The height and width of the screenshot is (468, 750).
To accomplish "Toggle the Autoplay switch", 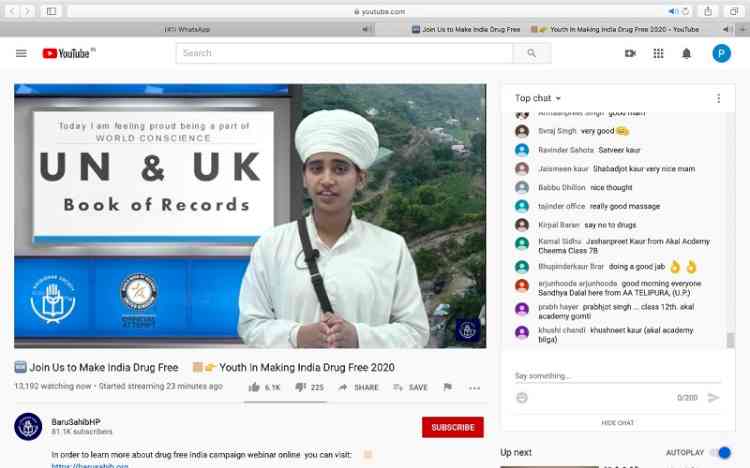I will click(x=721, y=453).
